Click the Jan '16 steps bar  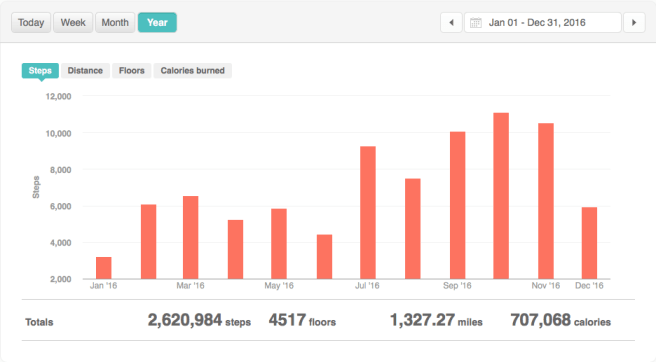(x=104, y=268)
